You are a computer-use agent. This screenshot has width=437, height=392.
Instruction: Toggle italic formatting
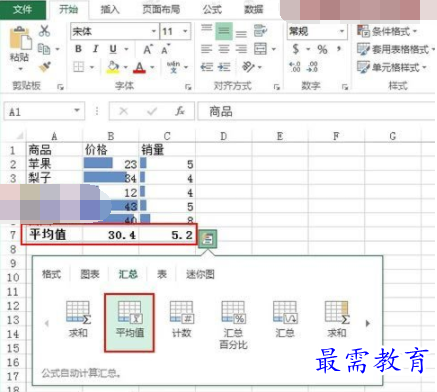pyautogui.click(x=95, y=49)
